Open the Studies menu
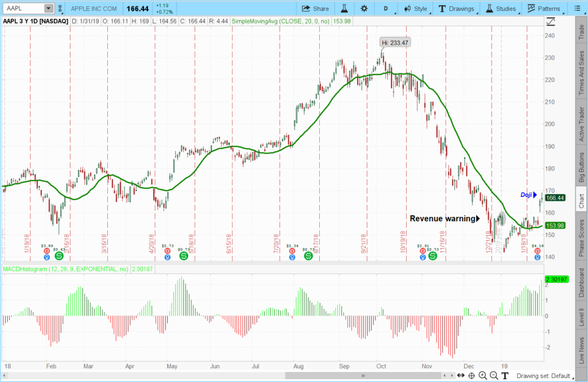Image resolution: width=588 pixels, height=382 pixels. (x=501, y=9)
